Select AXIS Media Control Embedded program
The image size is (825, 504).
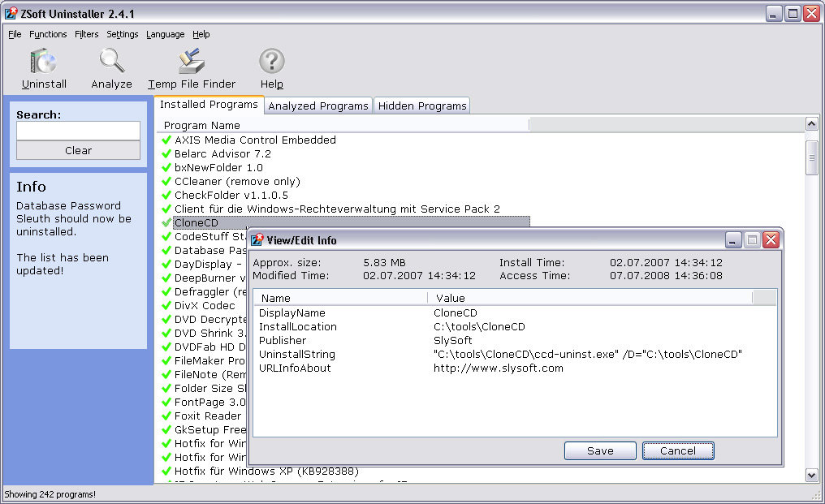tap(255, 140)
